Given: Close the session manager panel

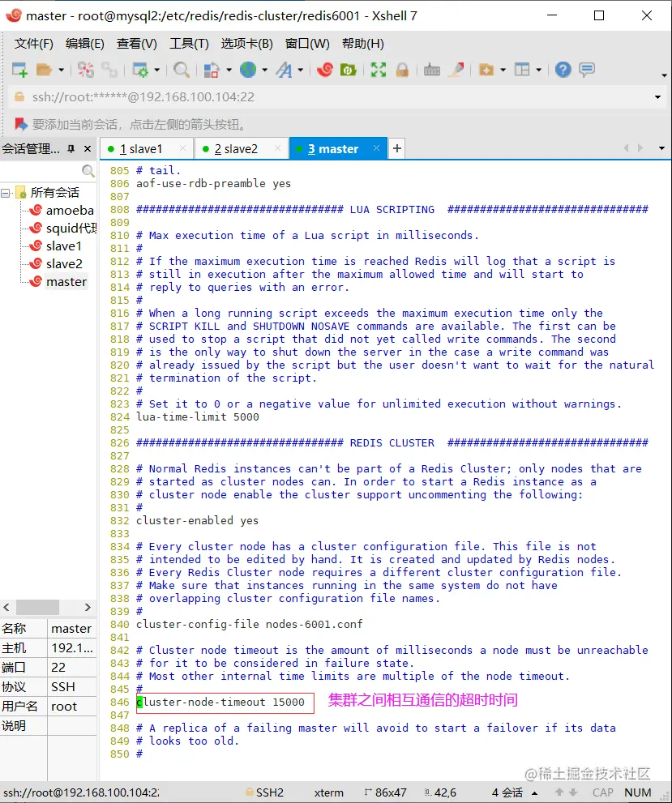Looking at the screenshot, I should click(x=88, y=148).
